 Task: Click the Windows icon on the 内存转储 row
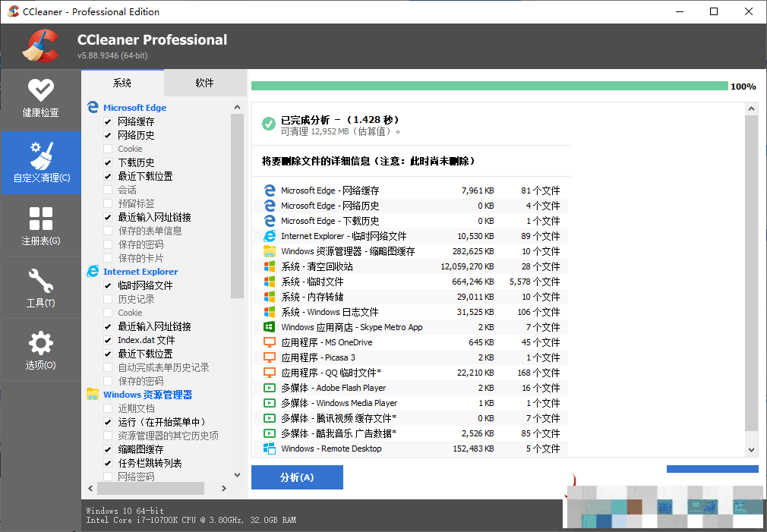[269, 296]
